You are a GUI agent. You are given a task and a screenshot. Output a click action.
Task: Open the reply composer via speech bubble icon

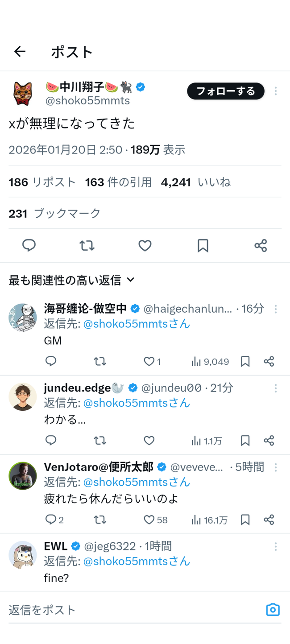tap(29, 245)
